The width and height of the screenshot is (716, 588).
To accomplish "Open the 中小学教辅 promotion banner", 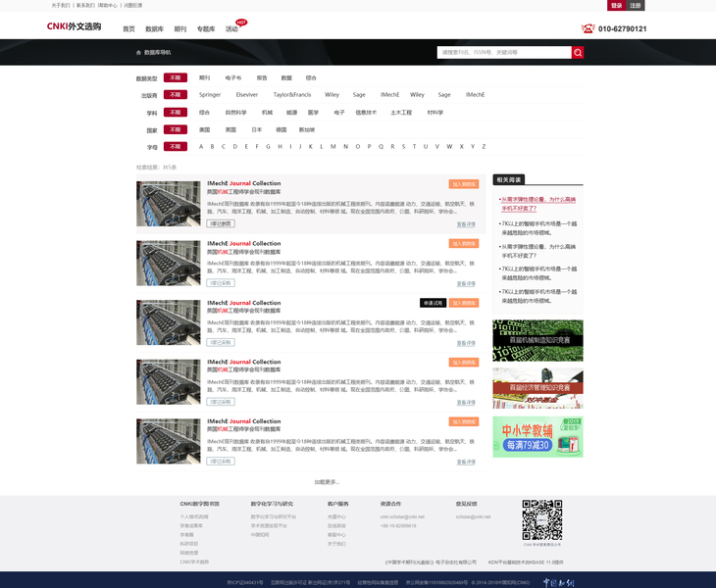I will tap(537, 436).
